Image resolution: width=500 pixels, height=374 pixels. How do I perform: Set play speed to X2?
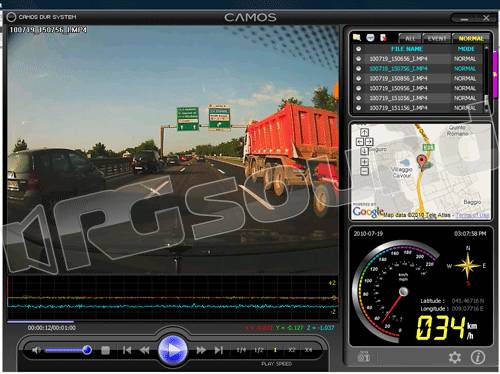(292, 350)
